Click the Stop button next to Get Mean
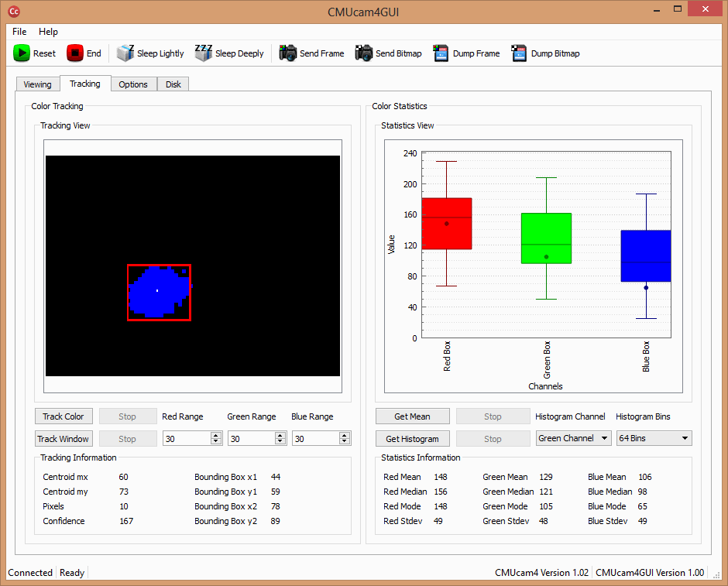 [493, 416]
